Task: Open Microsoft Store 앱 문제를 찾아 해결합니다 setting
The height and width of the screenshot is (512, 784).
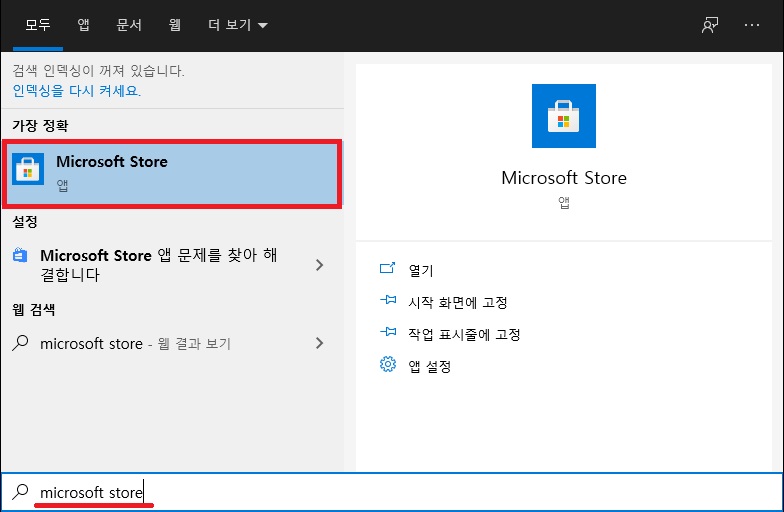Action: (x=172, y=265)
